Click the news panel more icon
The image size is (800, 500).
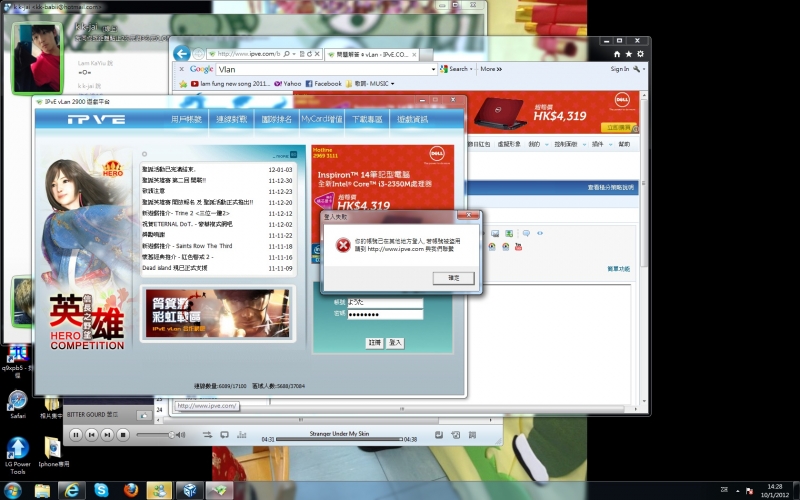(x=293, y=155)
